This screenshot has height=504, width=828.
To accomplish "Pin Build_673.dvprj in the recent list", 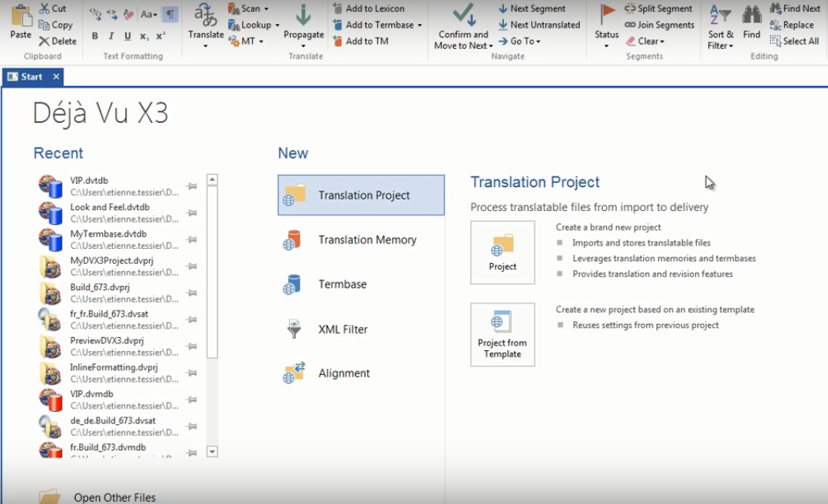I will pyautogui.click(x=192, y=293).
